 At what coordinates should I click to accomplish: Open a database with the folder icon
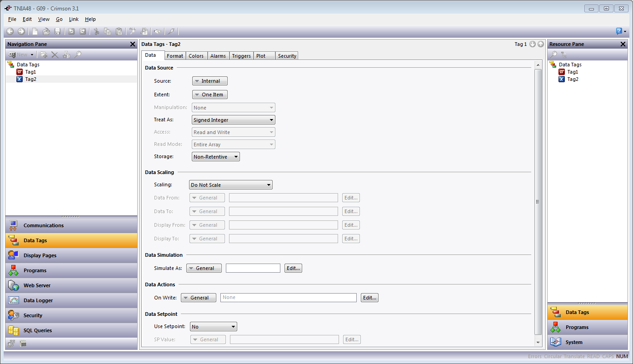pyautogui.click(x=46, y=31)
